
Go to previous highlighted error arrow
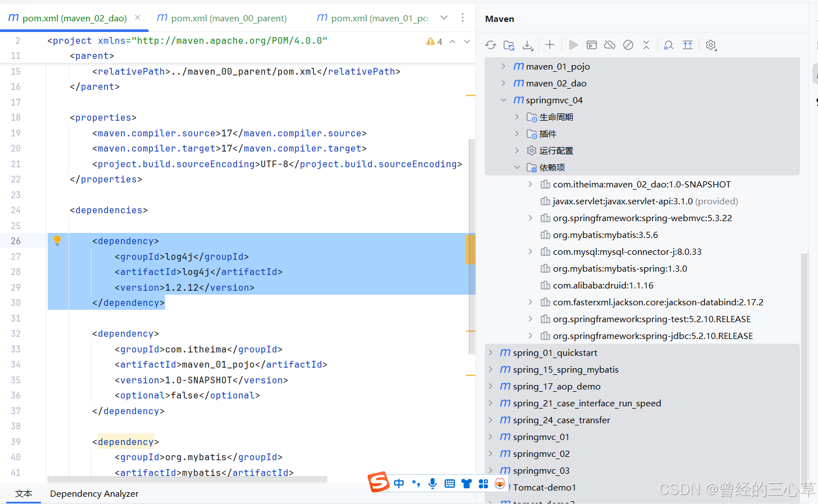tap(453, 42)
